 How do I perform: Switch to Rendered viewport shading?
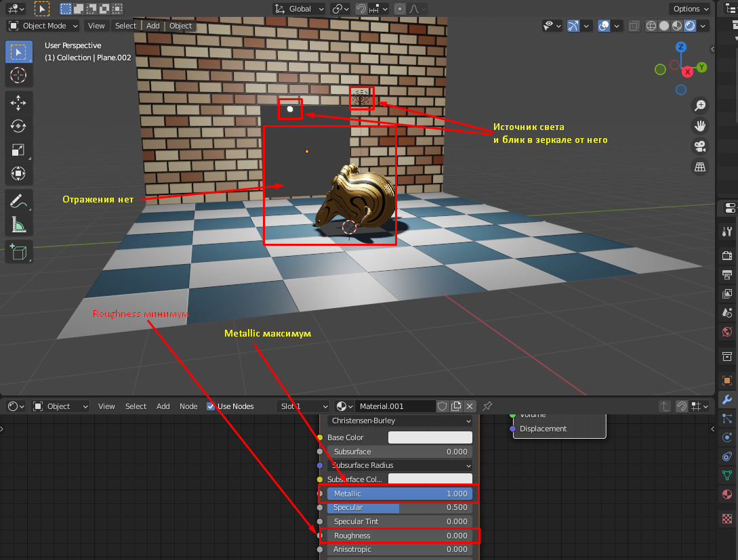pyautogui.click(x=690, y=26)
